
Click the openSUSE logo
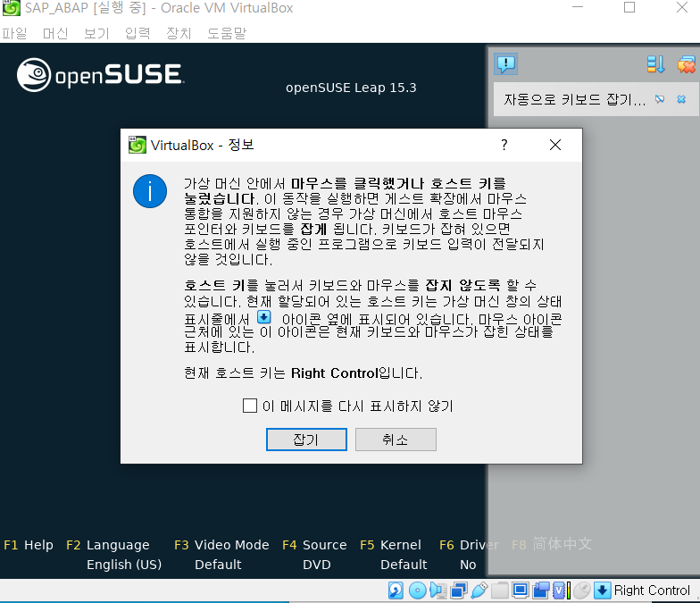click(x=100, y=75)
